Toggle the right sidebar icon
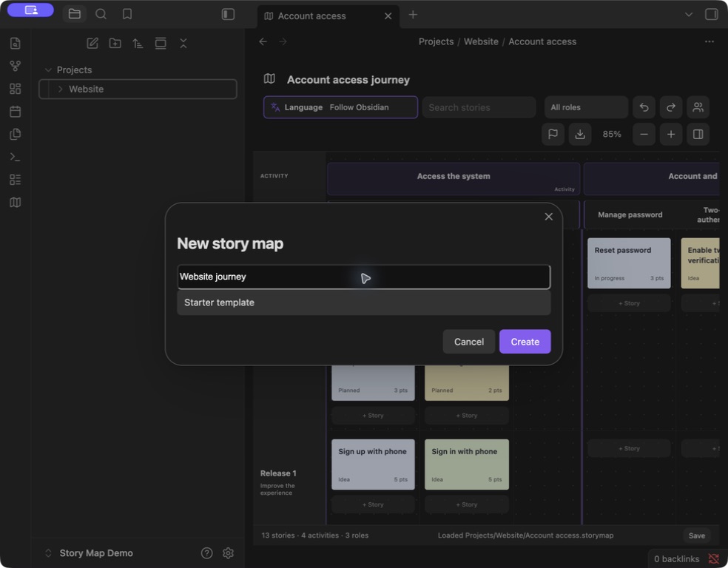This screenshot has height=568, width=728. point(711,14)
